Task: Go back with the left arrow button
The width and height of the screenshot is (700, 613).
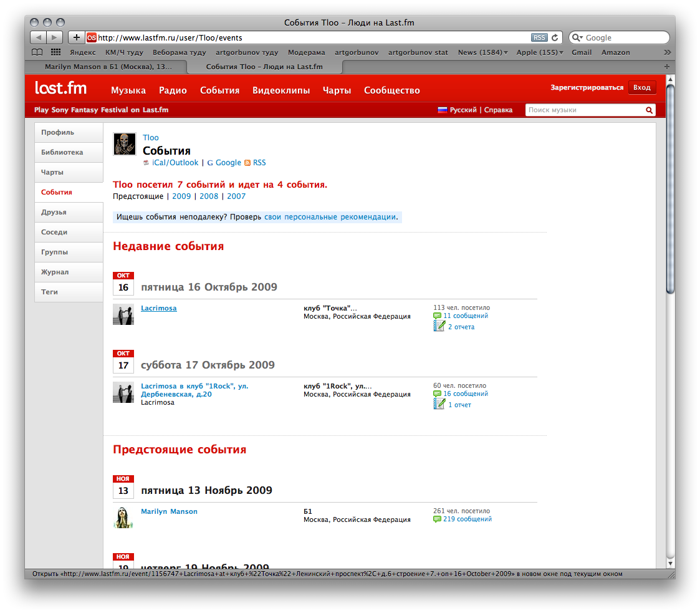Action: (x=38, y=37)
